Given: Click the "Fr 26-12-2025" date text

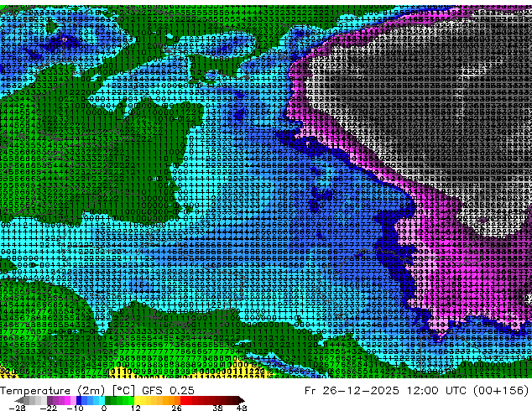Looking at the screenshot, I should [352, 391].
